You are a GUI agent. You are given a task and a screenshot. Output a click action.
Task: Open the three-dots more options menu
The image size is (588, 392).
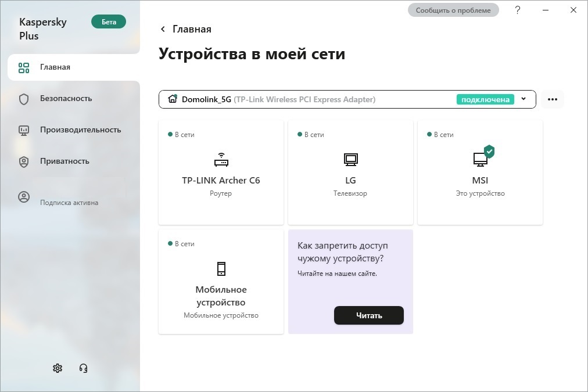click(553, 99)
